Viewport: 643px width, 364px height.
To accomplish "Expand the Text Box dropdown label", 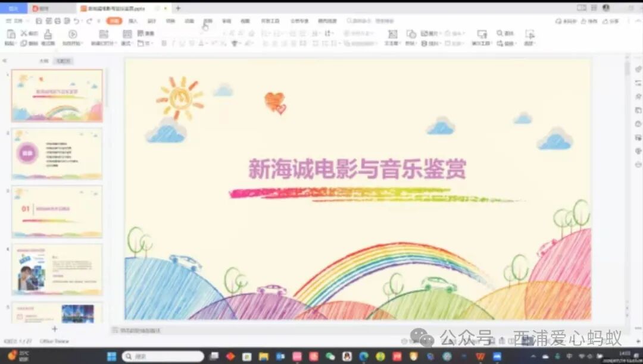I will point(392,43).
